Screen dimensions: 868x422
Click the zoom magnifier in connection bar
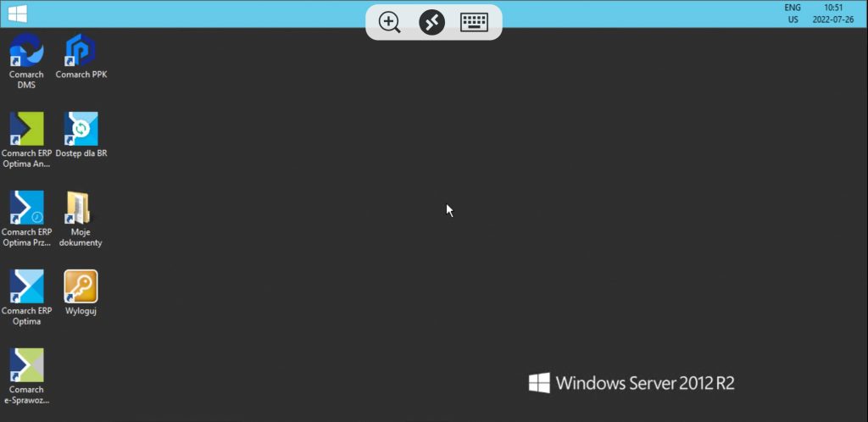click(389, 23)
